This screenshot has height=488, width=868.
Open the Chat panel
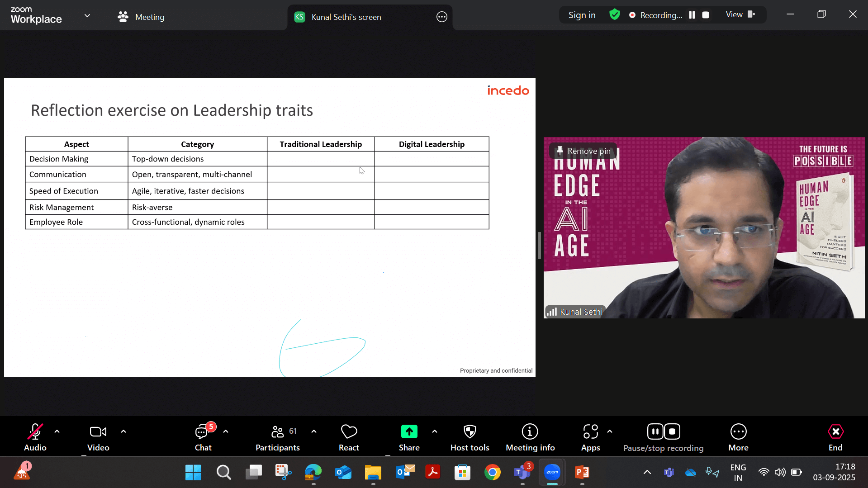pyautogui.click(x=203, y=437)
